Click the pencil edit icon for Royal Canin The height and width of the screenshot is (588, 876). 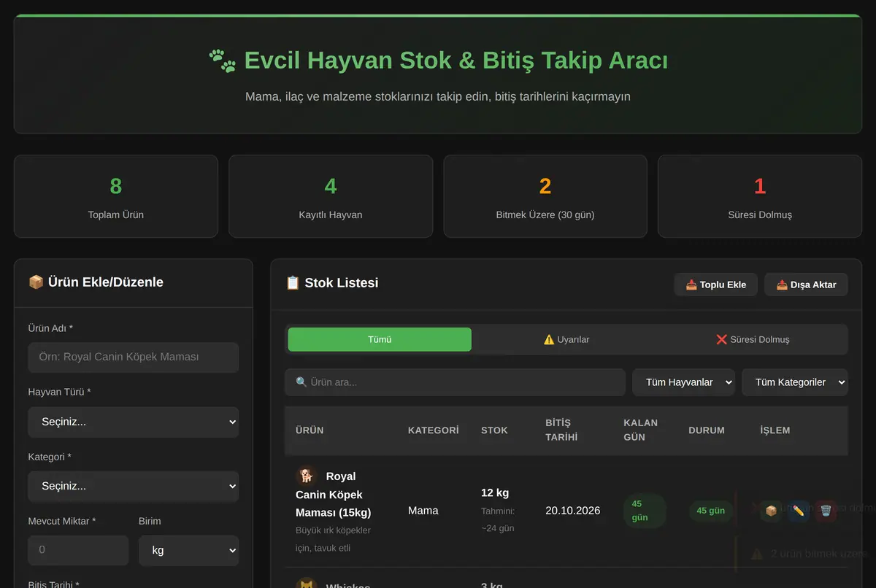point(799,511)
